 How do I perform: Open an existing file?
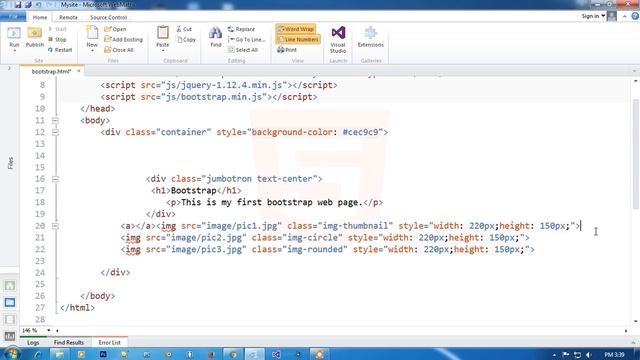click(115, 29)
